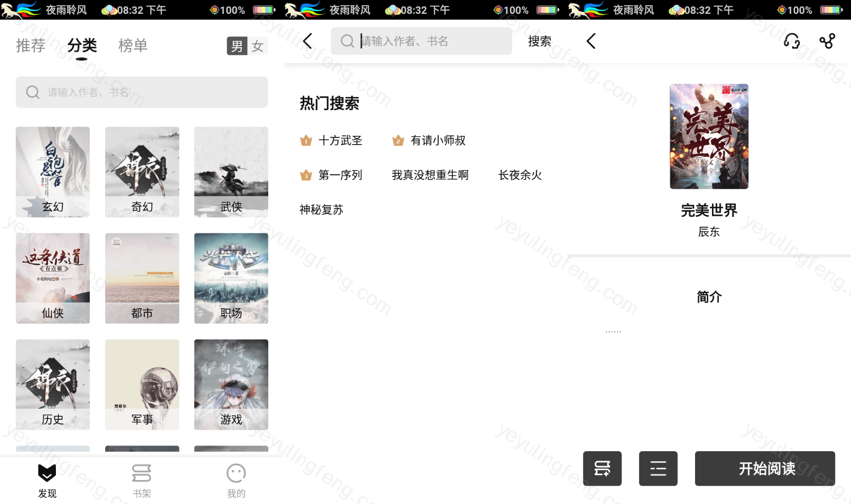
Task: Go back from the 完美世界 book page
Action: click(591, 41)
